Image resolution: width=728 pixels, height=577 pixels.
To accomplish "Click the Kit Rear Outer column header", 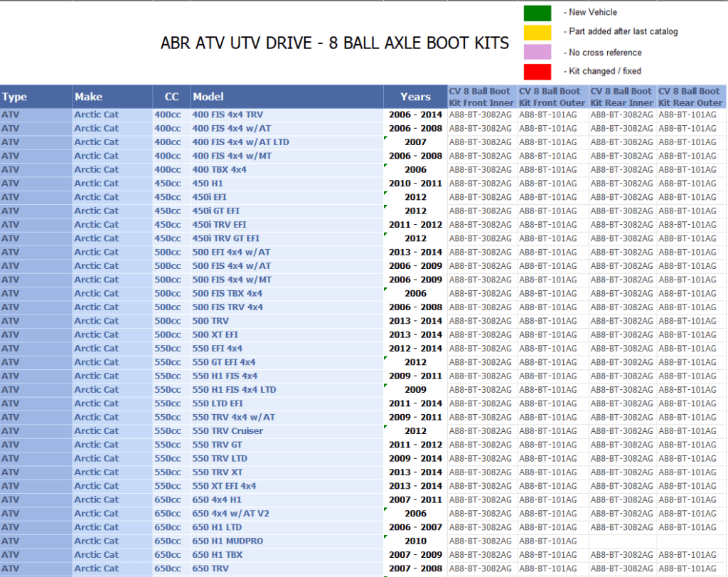I will (690, 97).
